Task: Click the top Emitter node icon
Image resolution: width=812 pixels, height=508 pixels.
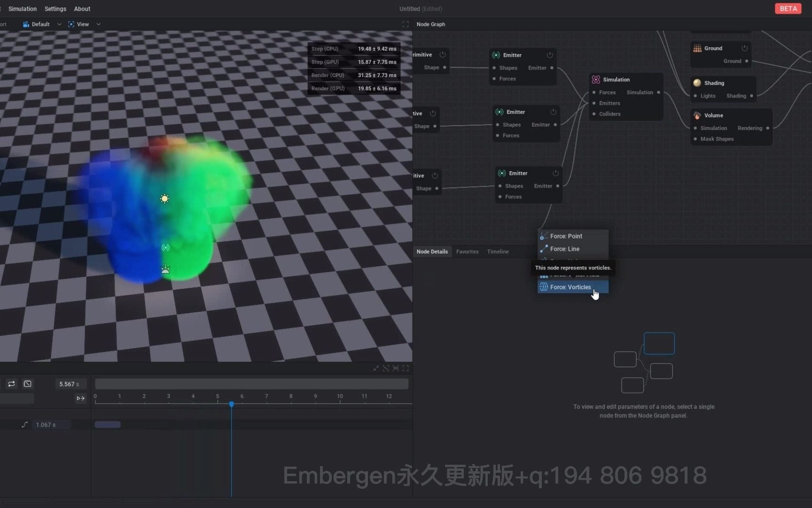Action: tap(496, 55)
